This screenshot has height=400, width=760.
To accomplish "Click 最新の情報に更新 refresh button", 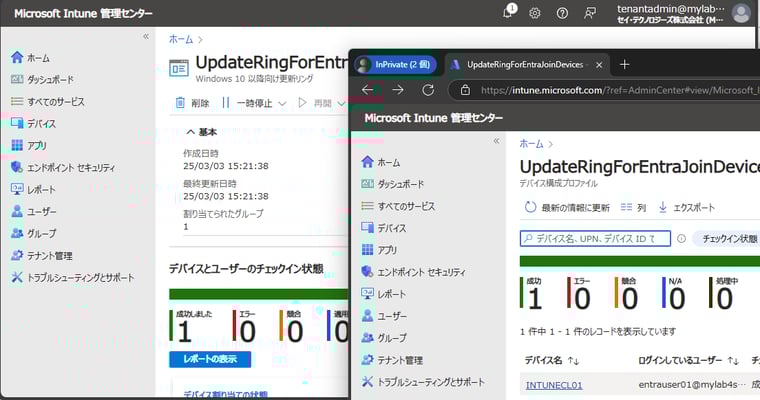I will (x=567, y=208).
